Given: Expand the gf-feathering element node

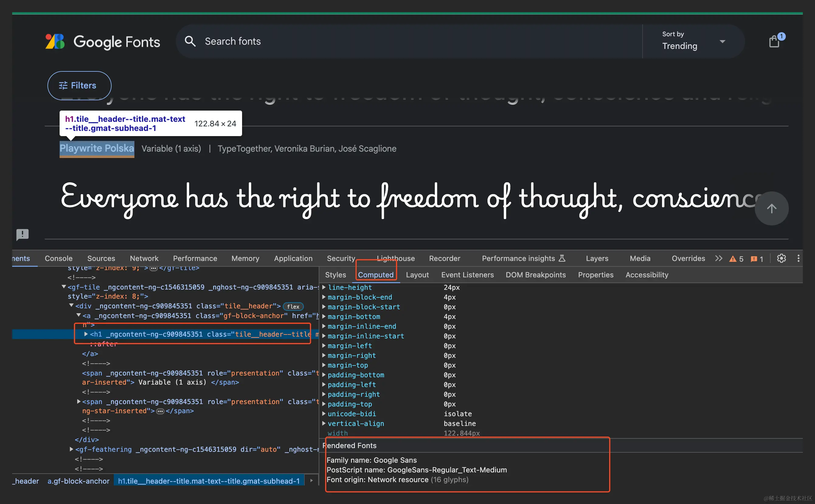Looking at the screenshot, I should point(71,449).
